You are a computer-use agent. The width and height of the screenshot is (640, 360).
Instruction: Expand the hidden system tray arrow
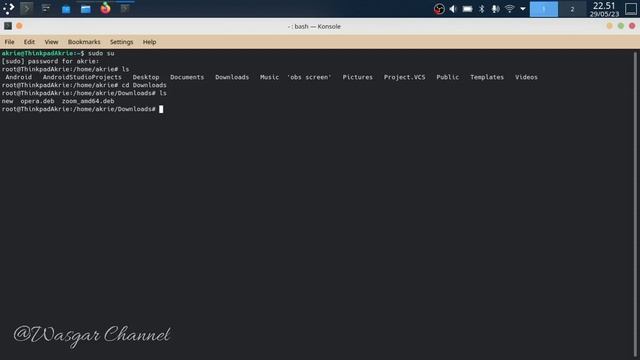pyautogui.click(x=522, y=9)
